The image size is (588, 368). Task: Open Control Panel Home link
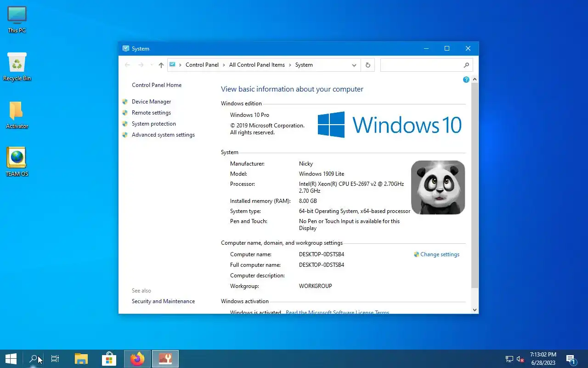(x=157, y=85)
